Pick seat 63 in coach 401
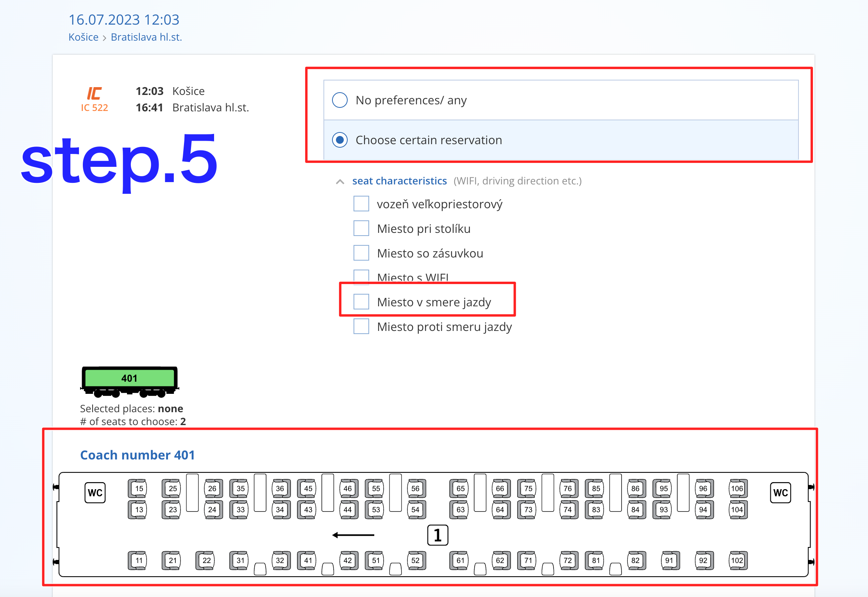 click(x=459, y=509)
